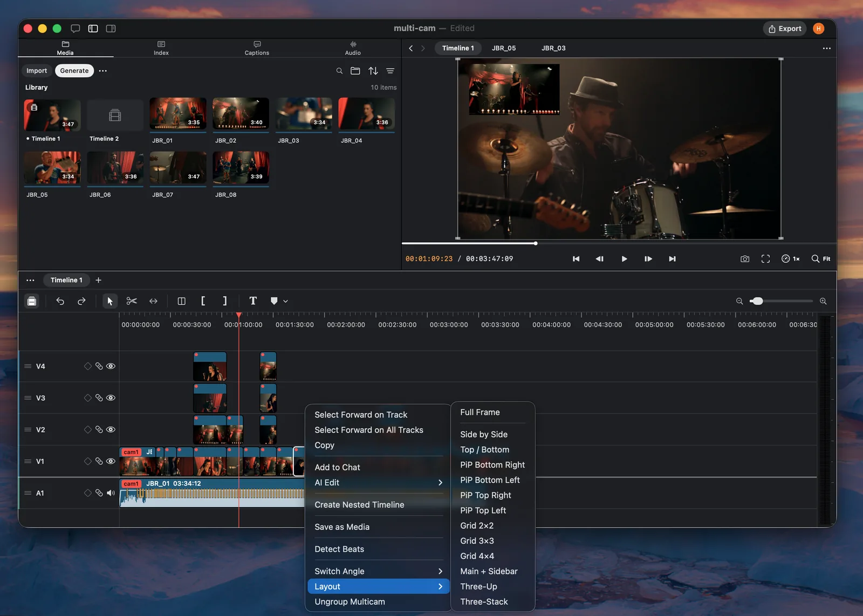Open viewer more options menu
This screenshot has height=616, width=863.
(826, 48)
